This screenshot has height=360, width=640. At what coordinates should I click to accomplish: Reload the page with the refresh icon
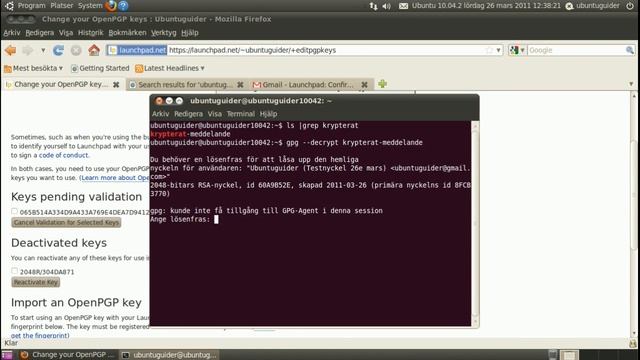[x=58, y=50]
